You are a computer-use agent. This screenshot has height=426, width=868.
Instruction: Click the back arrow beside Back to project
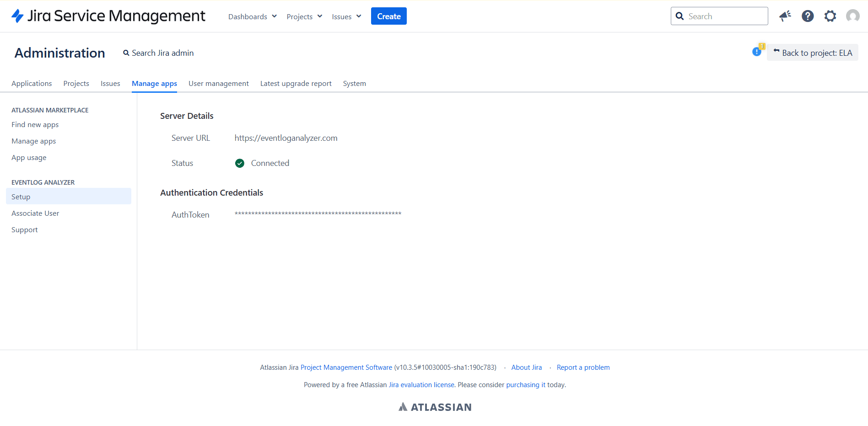[x=776, y=52]
